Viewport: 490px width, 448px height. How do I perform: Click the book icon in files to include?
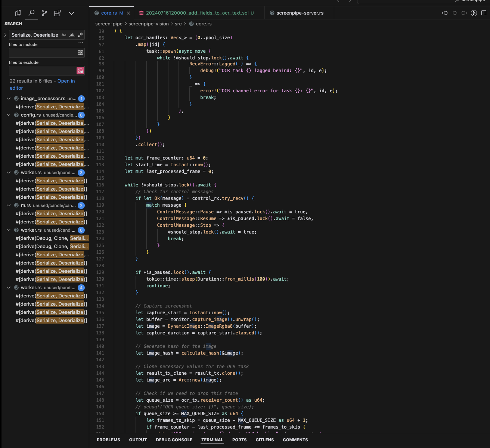point(80,53)
